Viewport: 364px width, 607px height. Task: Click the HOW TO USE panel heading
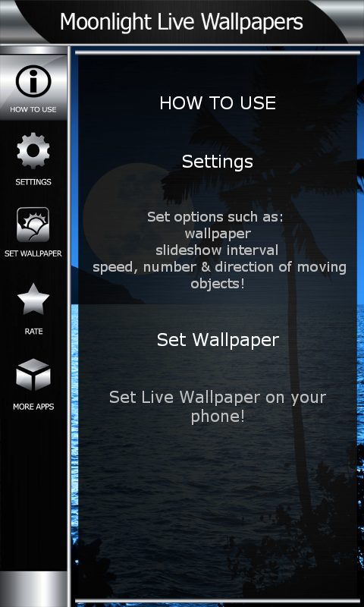pyautogui.click(x=218, y=103)
